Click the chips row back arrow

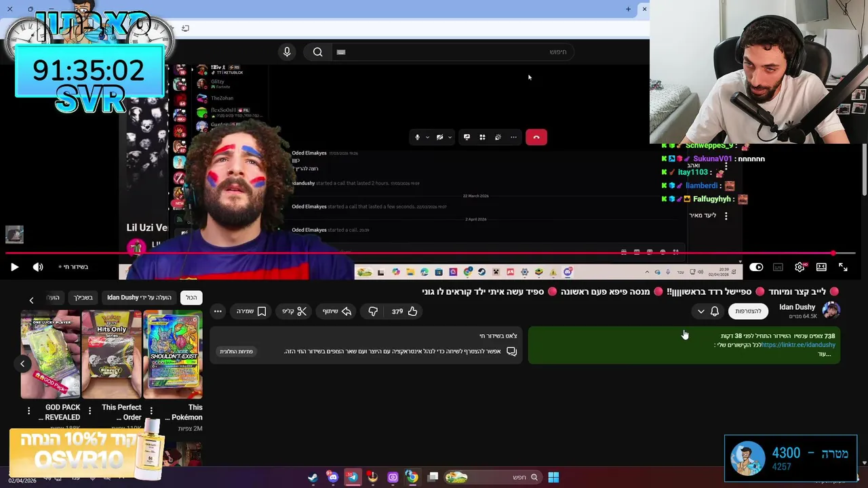31,300
